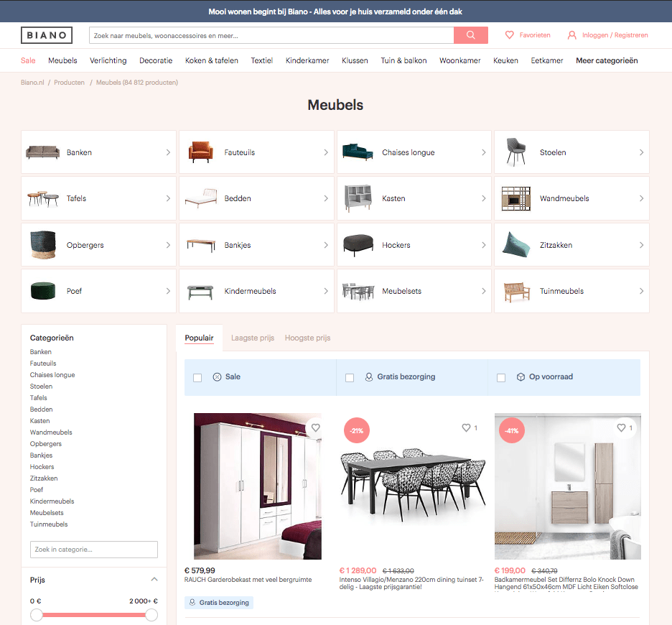Click the Zitzakken beanbag icon
This screenshot has height=625, width=672.
tap(516, 245)
